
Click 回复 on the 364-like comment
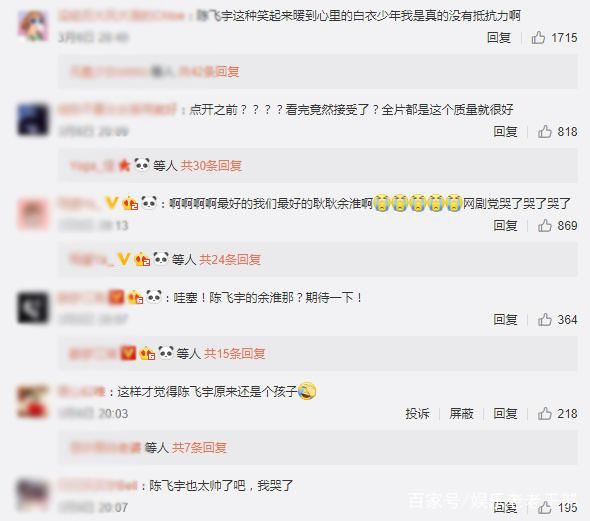click(x=505, y=320)
